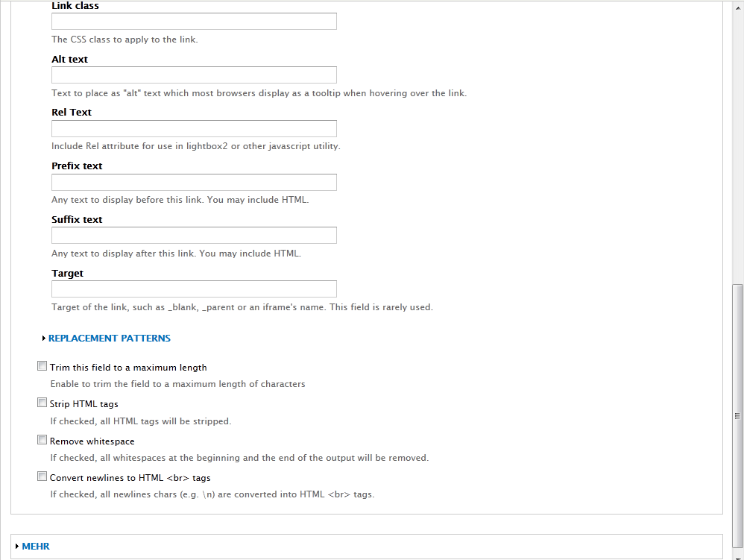This screenshot has width=744, height=560.
Task: Expand the MEHR section link
Action: 36,547
